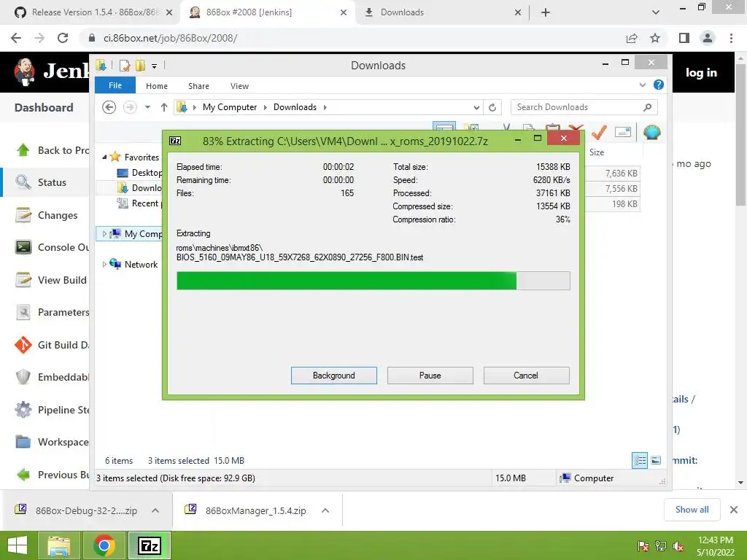Open address bar history dropdown
747x560 pixels.
[476, 108]
